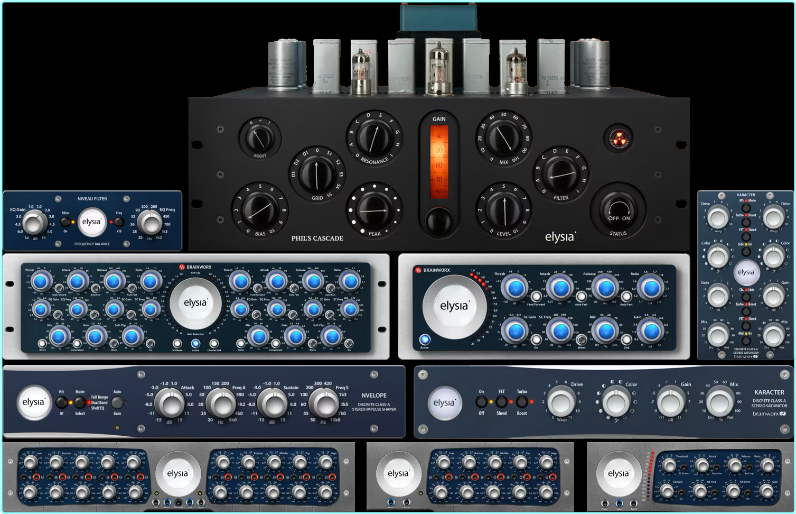Click the elysia logo on the nvelope unit
Viewport: 796px width, 514px height.
(34, 402)
